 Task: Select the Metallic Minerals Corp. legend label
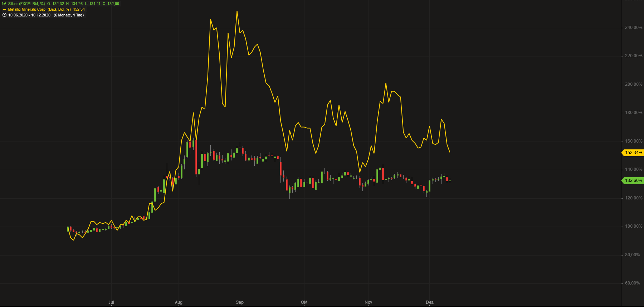pyautogui.click(x=39, y=9)
